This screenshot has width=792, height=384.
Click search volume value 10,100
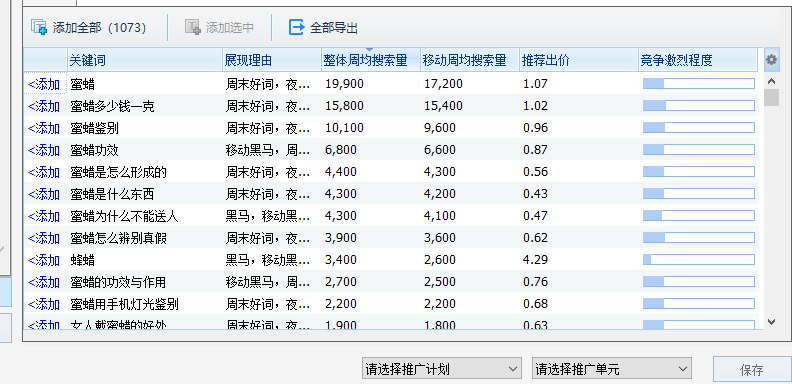pos(344,128)
